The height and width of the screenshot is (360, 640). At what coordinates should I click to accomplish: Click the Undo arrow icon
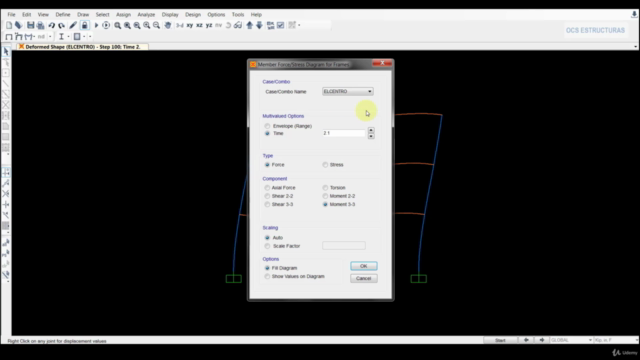(x=52, y=25)
